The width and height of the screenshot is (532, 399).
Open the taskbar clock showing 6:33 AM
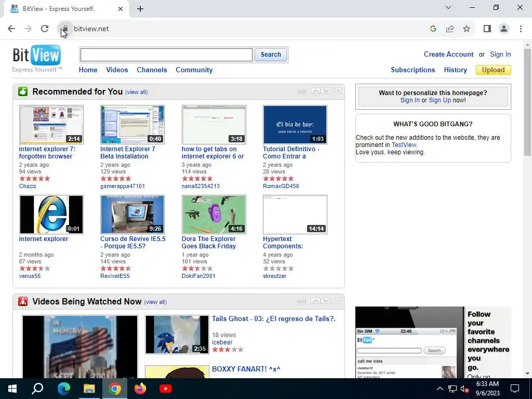[x=487, y=389]
